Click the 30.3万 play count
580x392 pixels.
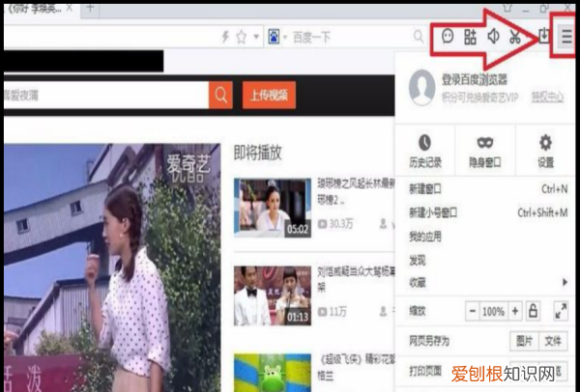click(x=341, y=224)
